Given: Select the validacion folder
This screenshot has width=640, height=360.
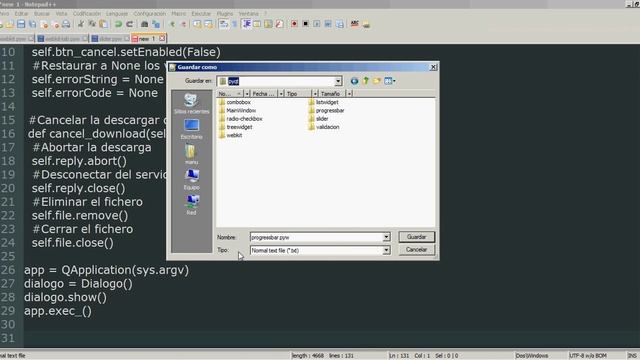Looking at the screenshot, I should 324,127.
